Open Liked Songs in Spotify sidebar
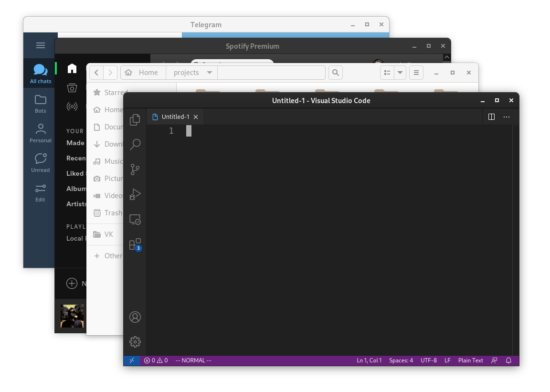Screen dimensions: 550x392 click(76, 173)
